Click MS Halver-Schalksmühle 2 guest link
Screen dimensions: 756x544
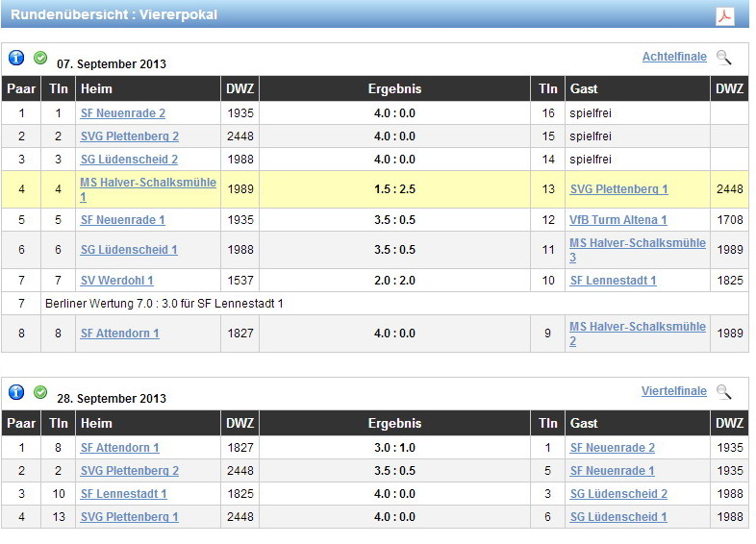tap(637, 327)
